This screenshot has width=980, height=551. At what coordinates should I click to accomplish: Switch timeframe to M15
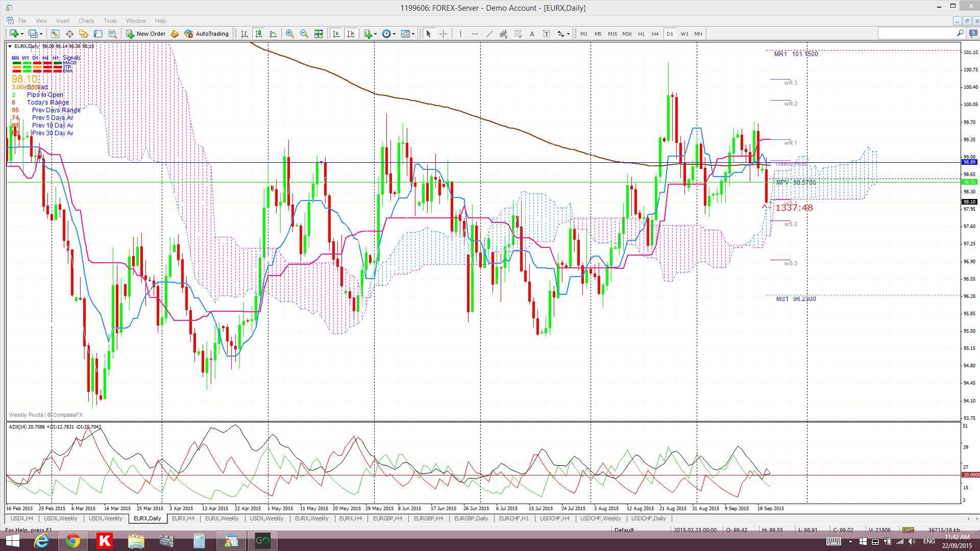click(x=612, y=34)
